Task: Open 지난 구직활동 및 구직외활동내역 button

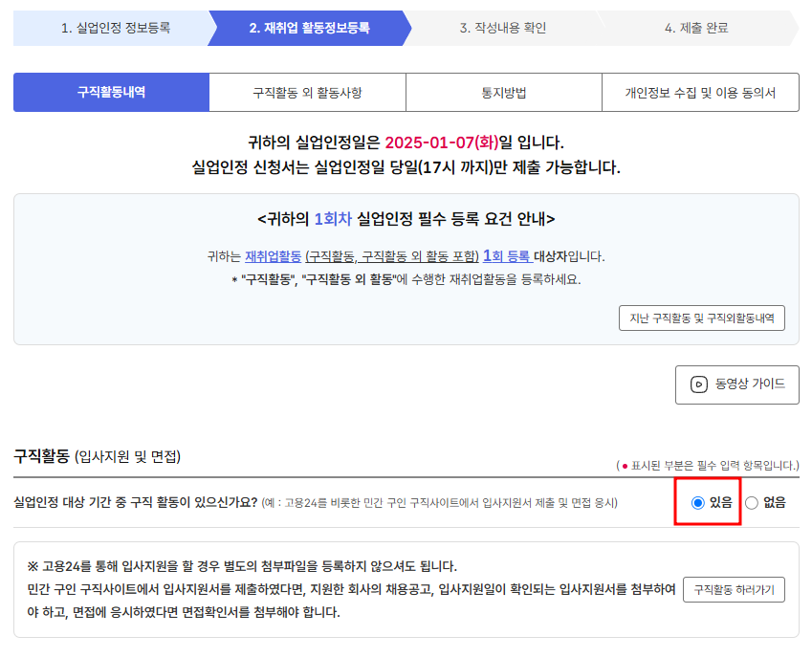Action: tap(702, 318)
